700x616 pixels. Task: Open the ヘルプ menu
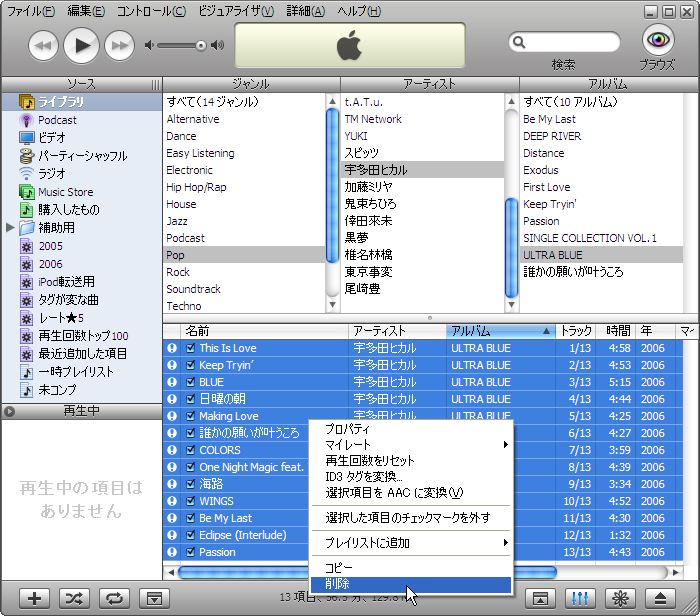coord(359,11)
